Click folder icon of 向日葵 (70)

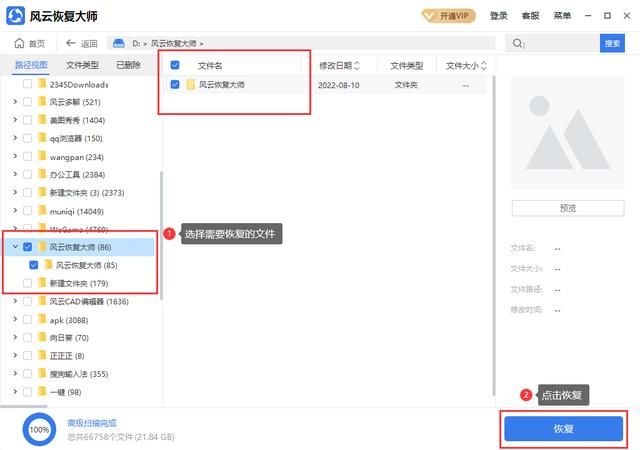(42, 338)
